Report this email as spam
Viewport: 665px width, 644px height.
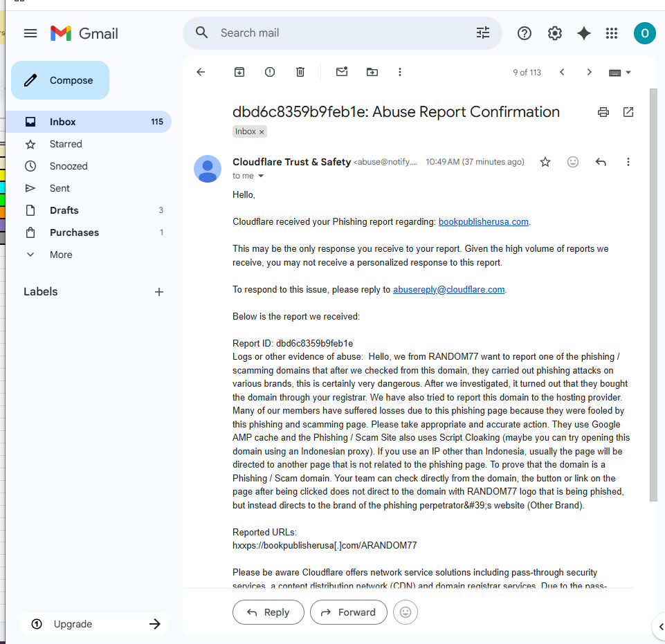click(x=270, y=72)
